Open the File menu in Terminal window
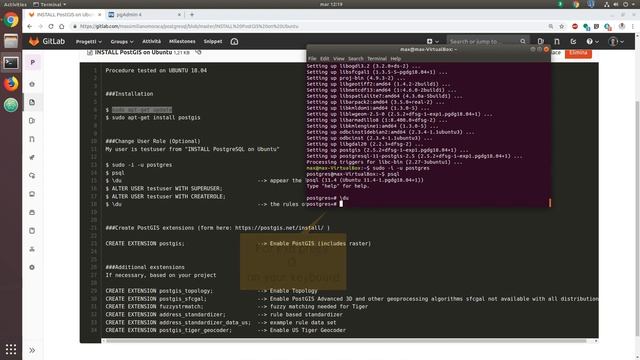This screenshot has height=360, width=640. [312, 59]
